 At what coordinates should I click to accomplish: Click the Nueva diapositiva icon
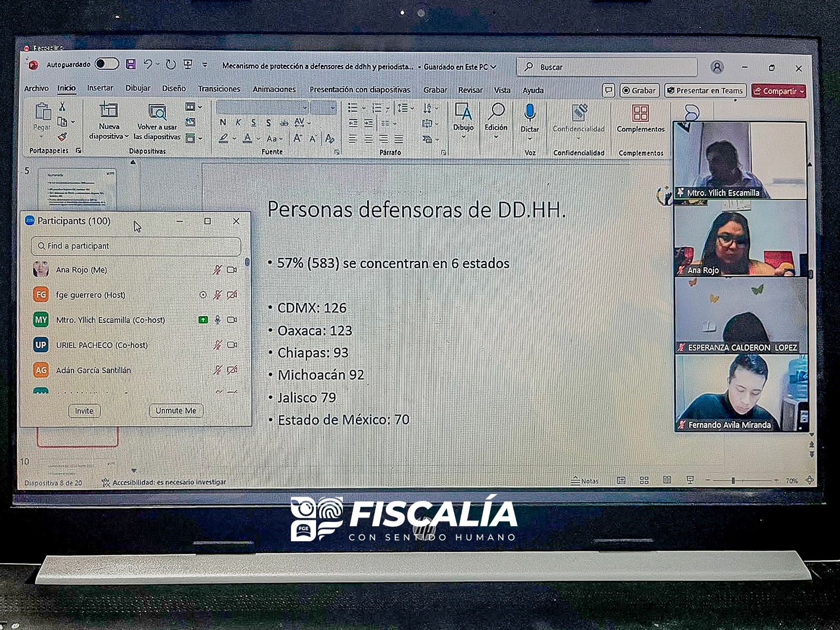coord(109,110)
